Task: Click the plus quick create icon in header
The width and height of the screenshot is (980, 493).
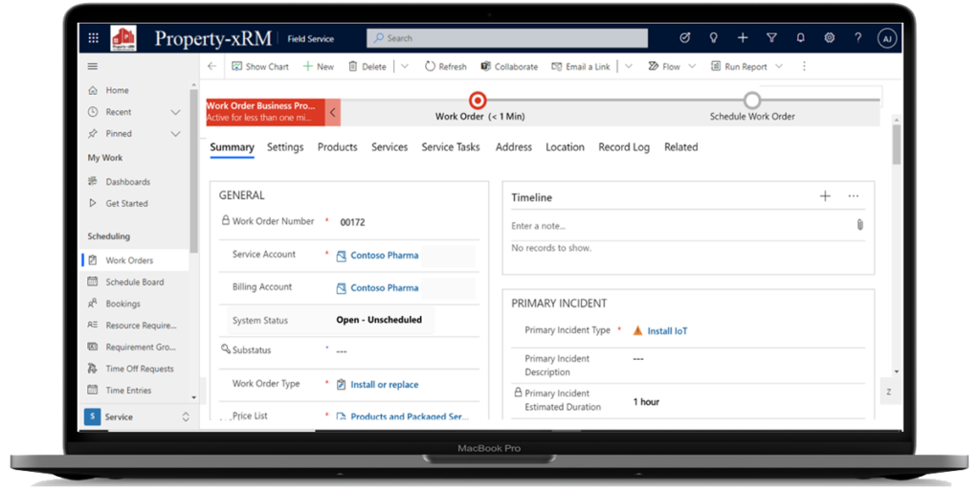Action: [743, 38]
